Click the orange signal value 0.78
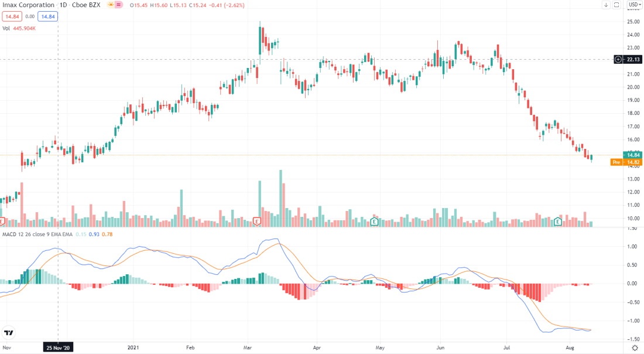The image size is (644, 354). coord(107,234)
